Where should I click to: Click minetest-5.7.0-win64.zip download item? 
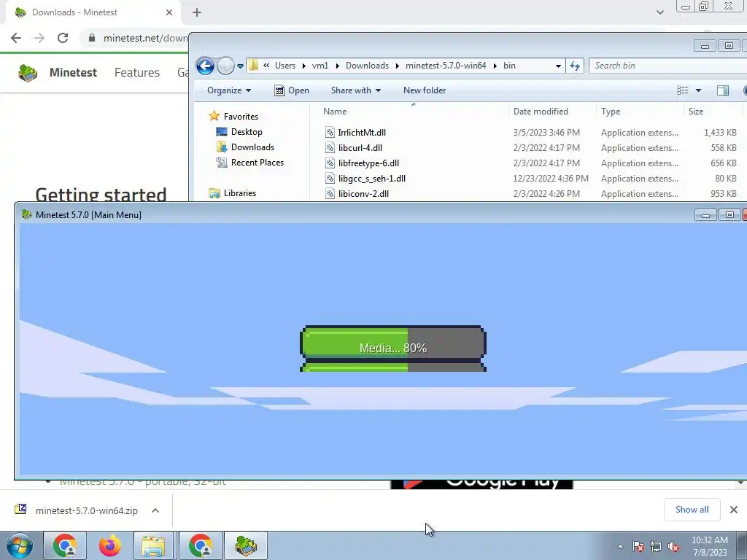76,510
